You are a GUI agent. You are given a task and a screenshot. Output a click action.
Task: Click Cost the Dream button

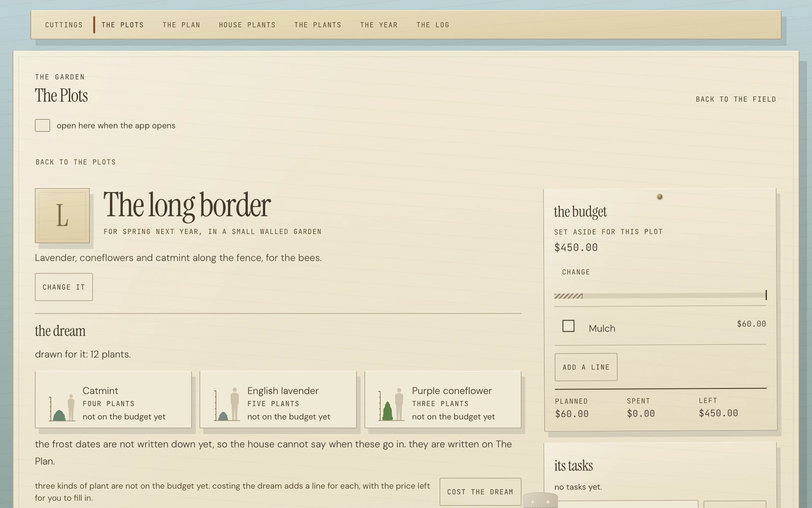(480, 492)
